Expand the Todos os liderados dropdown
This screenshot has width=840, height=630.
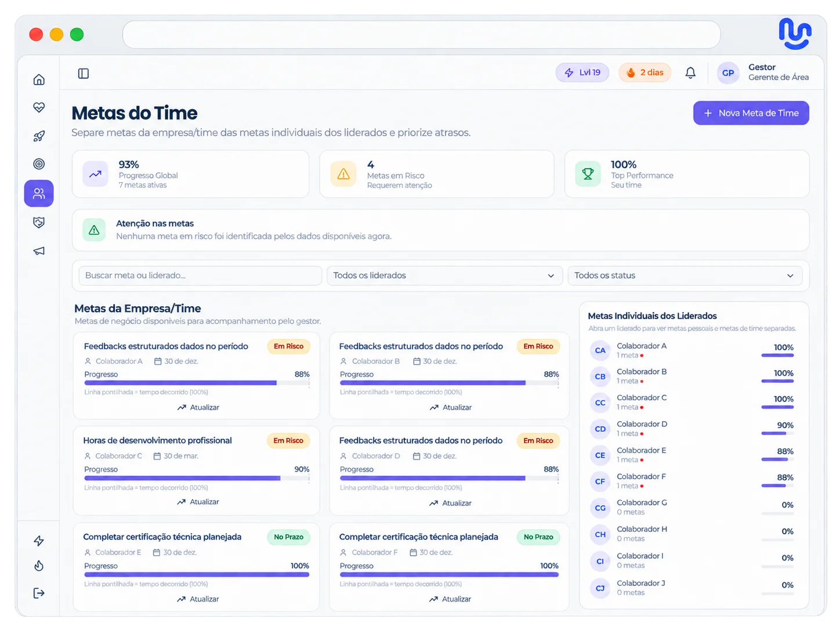point(444,276)
